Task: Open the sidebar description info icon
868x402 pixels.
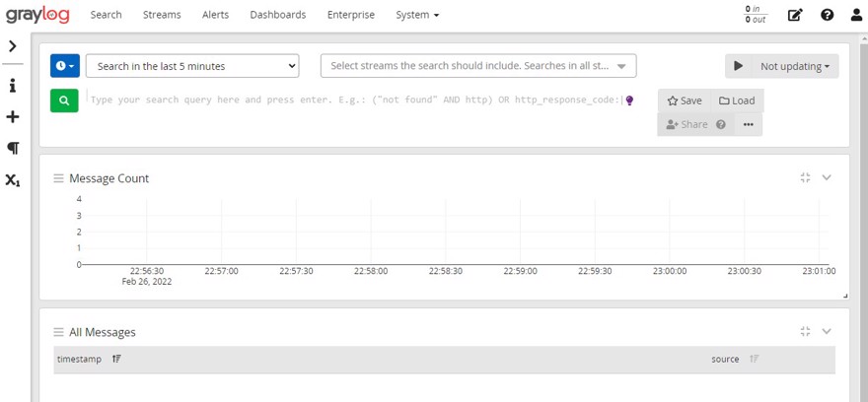Action: [x=13, y=86]
